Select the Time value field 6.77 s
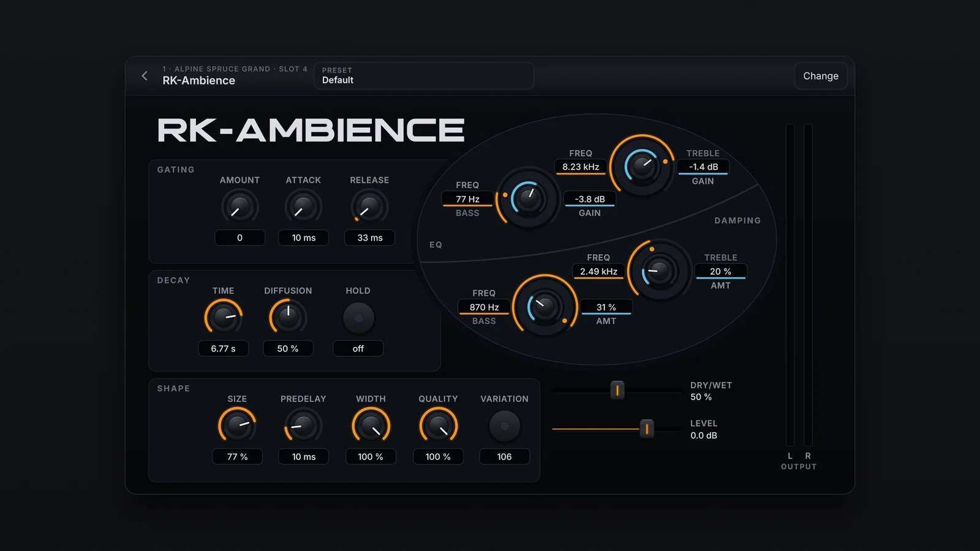Screen dimensions: 980x551 pos(223,348)
